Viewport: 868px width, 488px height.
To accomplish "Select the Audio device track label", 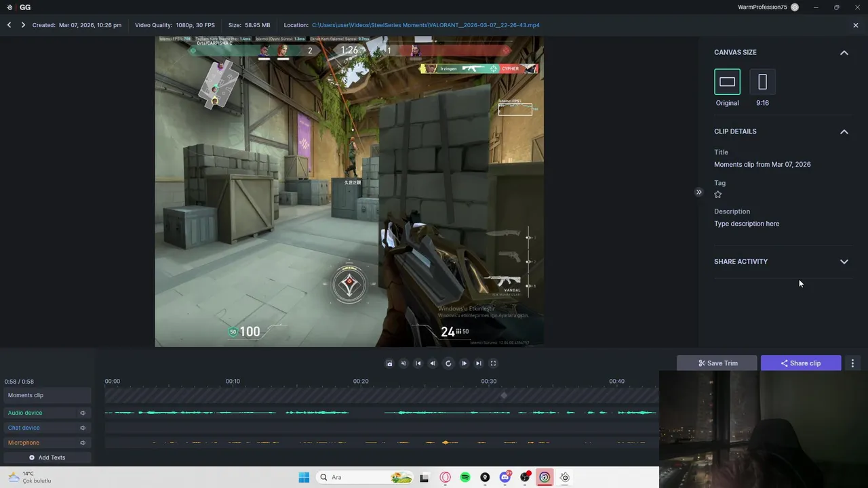I will click(25, 413).
